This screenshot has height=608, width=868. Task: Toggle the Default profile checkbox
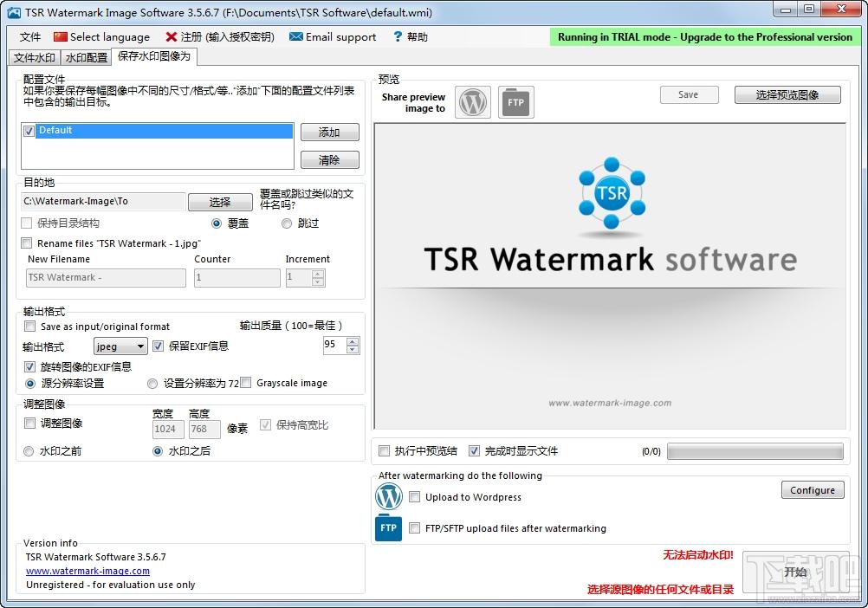[x=29, y=131]
